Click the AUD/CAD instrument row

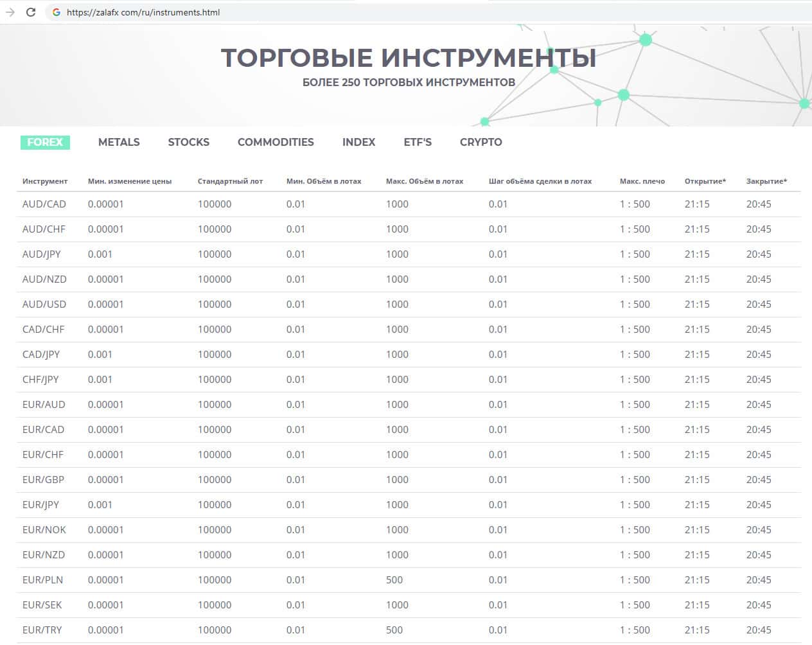coord(44,204)
